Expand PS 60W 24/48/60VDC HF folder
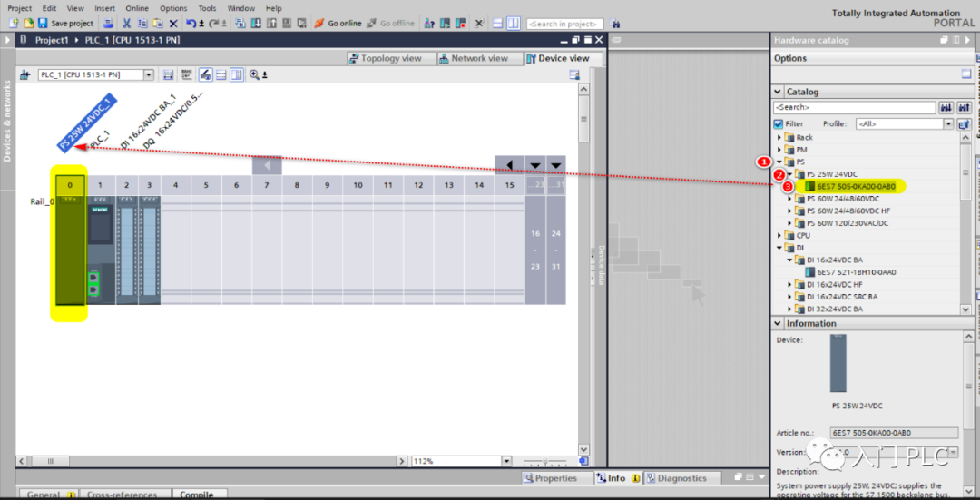This screenshot has height=500, width=980. coord(789,211)
